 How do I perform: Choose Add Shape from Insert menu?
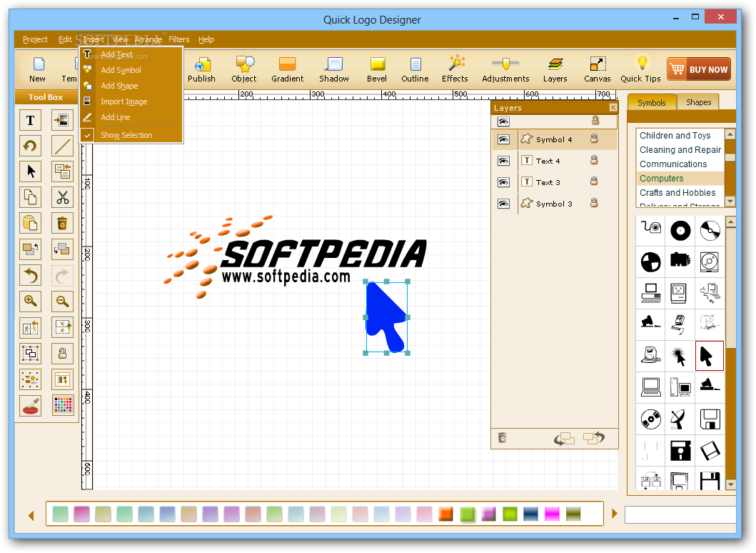pos(131,86)
